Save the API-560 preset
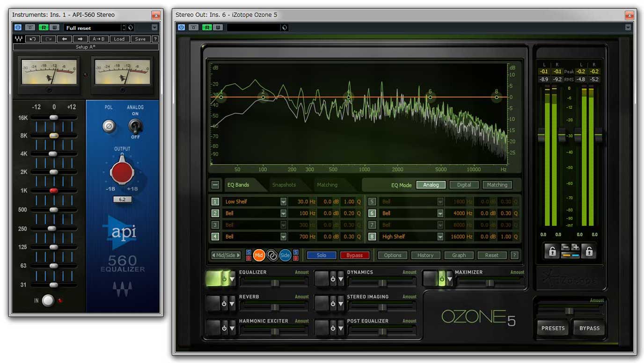Screen dimensions: 644x363 coord(140,39)
